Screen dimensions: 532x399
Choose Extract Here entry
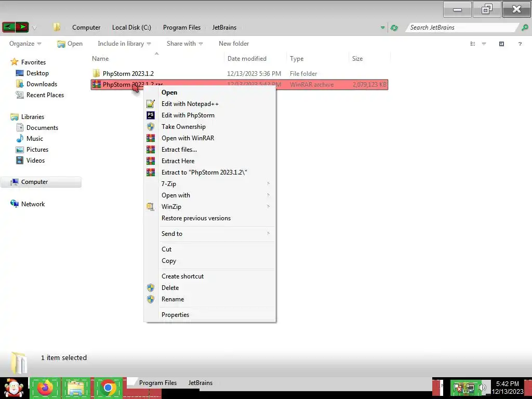(x=210, y=161)
